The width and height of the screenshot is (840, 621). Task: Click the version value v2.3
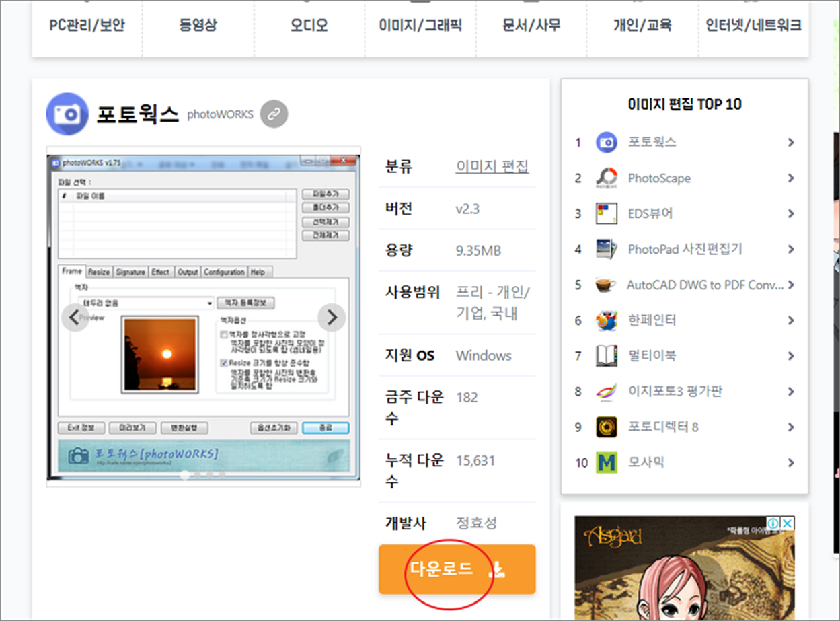[x=467, y=209]
